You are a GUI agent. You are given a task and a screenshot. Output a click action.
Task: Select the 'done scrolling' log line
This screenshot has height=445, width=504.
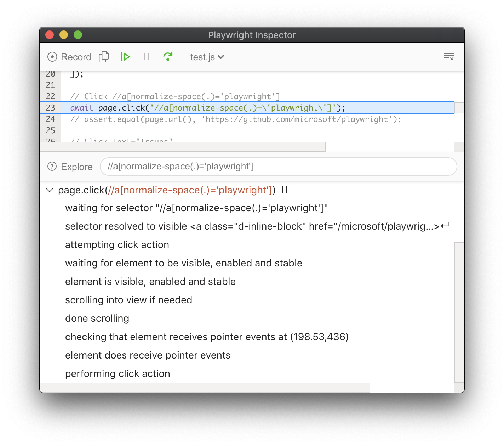coord(97,319)
